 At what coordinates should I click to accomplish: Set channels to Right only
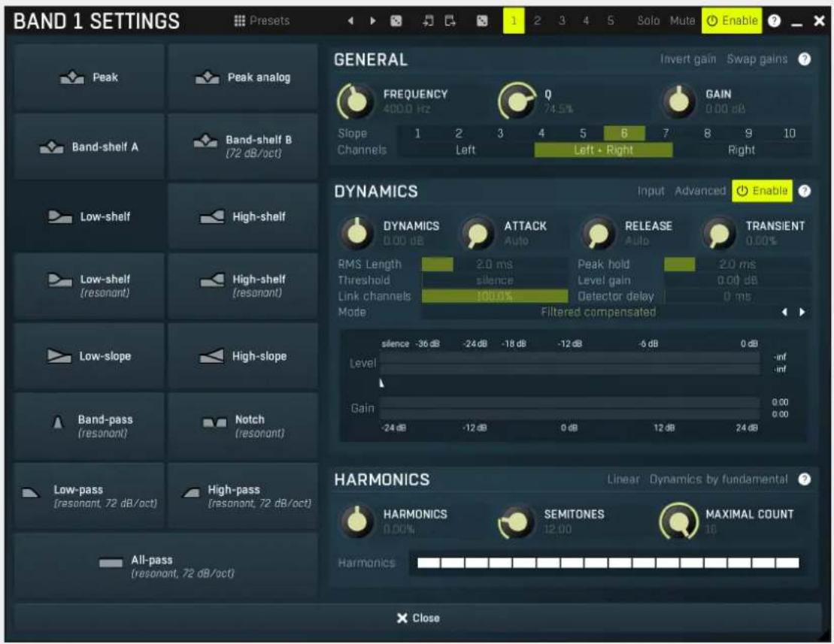pos(741,150)
